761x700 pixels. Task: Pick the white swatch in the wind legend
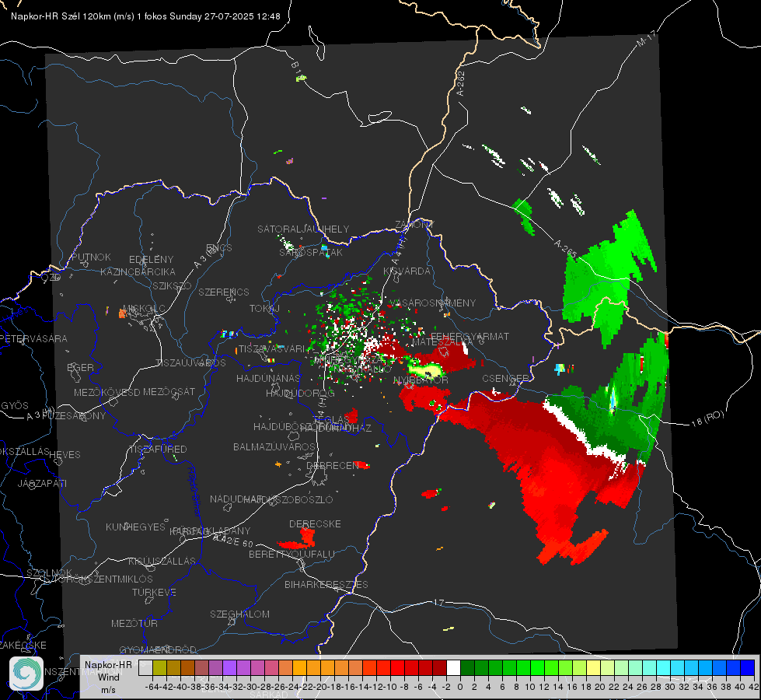pyautogui.click(x=453, y=668)
